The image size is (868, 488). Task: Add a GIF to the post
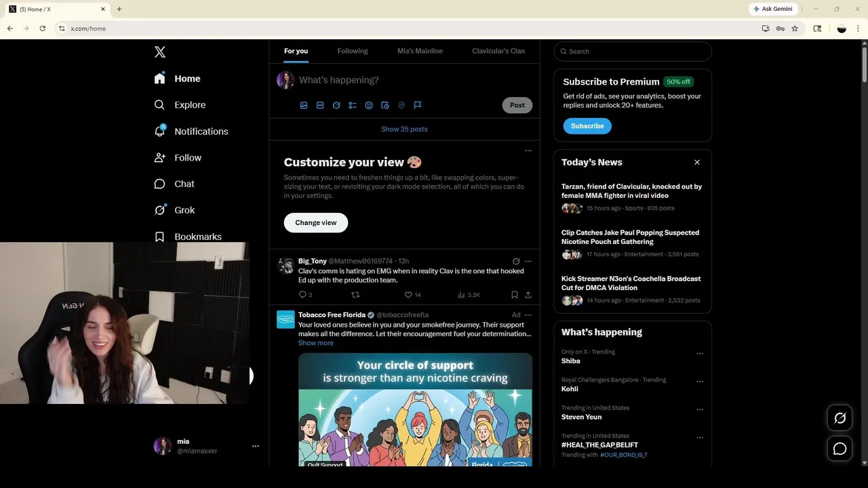coord(320,105)
